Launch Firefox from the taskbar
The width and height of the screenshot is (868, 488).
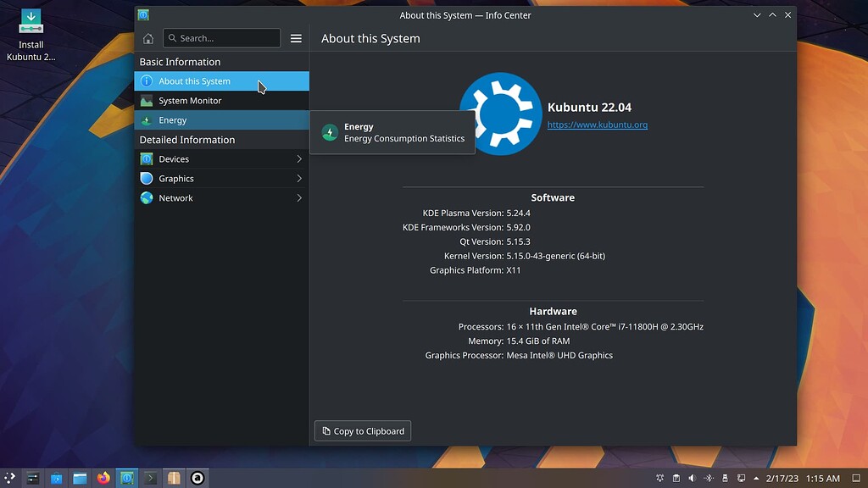[x=103, y=478]
